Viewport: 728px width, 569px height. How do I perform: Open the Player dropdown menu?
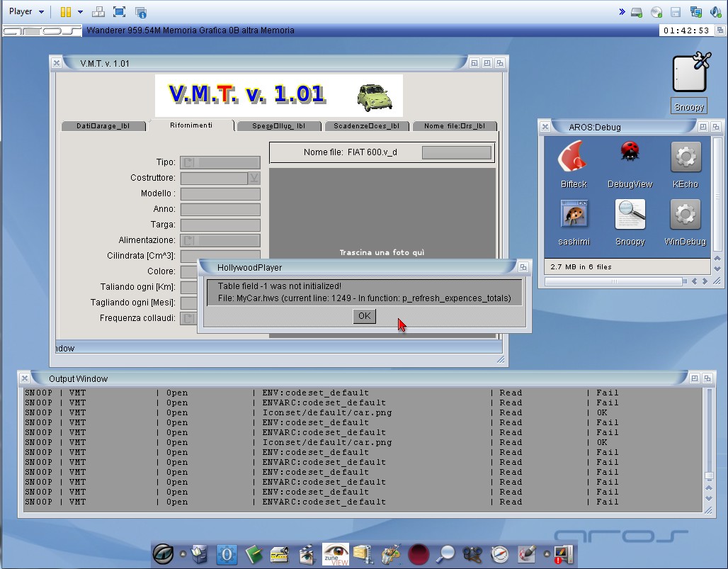click(x=26, y=11)
